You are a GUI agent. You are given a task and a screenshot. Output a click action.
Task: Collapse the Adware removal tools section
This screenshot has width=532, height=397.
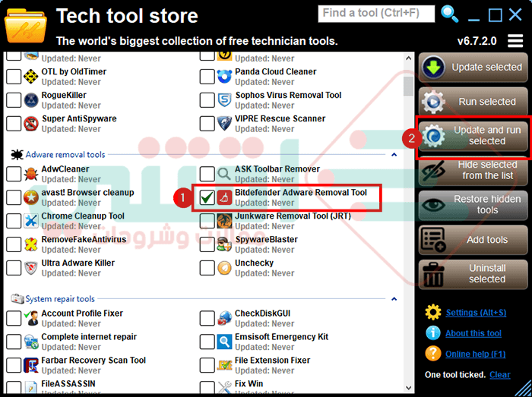394,155
